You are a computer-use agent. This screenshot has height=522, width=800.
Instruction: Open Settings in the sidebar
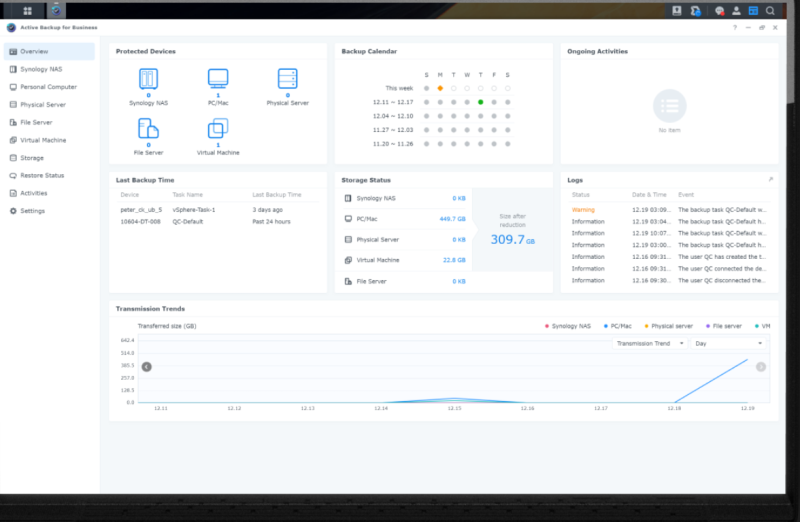point(49,211)
